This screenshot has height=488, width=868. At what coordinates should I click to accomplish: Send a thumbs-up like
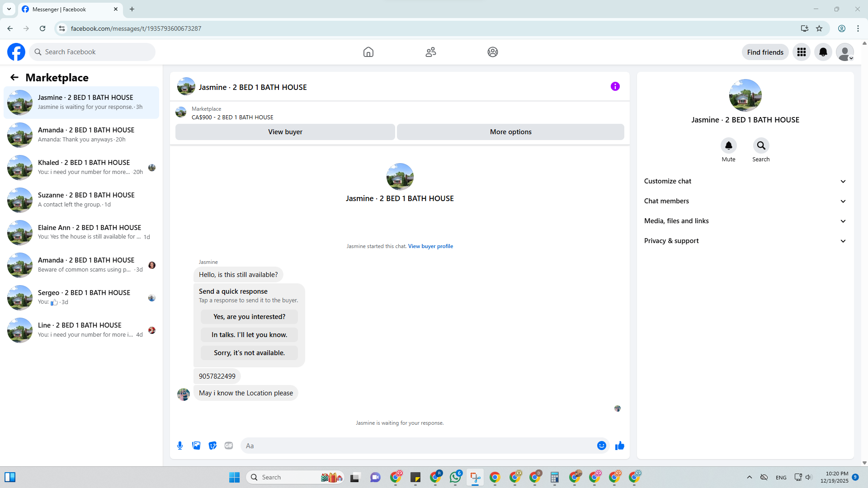pos(619,446)
